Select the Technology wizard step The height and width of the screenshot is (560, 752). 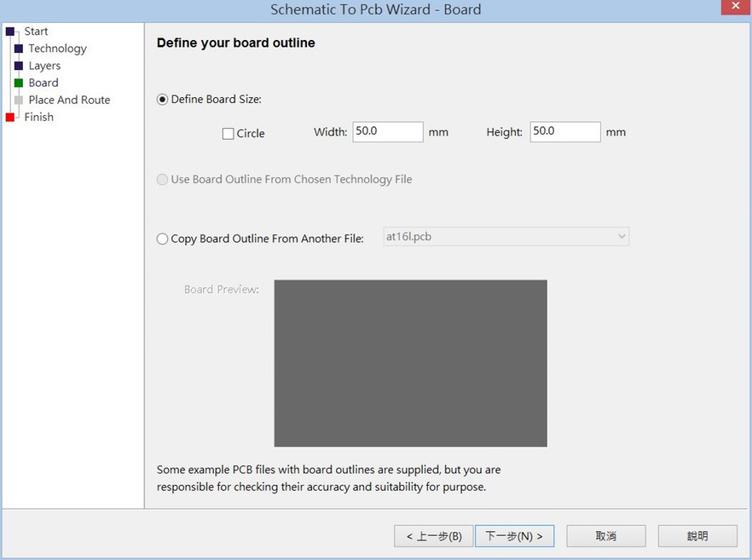[58, 49]
